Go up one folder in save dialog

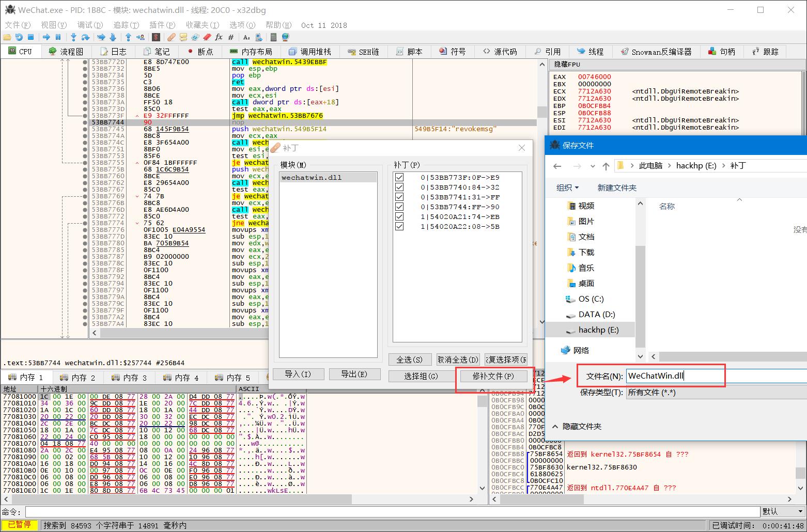tap(606, 166)
